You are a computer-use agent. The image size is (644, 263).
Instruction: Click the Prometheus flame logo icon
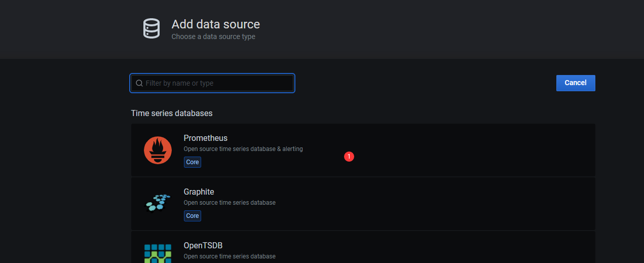[158, 151]
